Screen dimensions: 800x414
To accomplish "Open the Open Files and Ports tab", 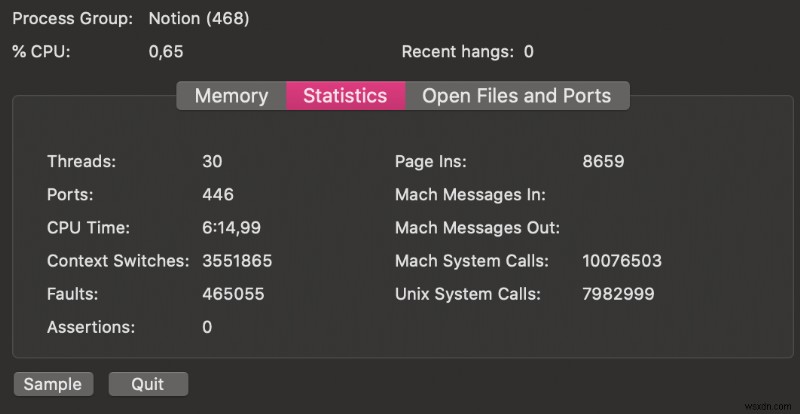I will [516, 96].
